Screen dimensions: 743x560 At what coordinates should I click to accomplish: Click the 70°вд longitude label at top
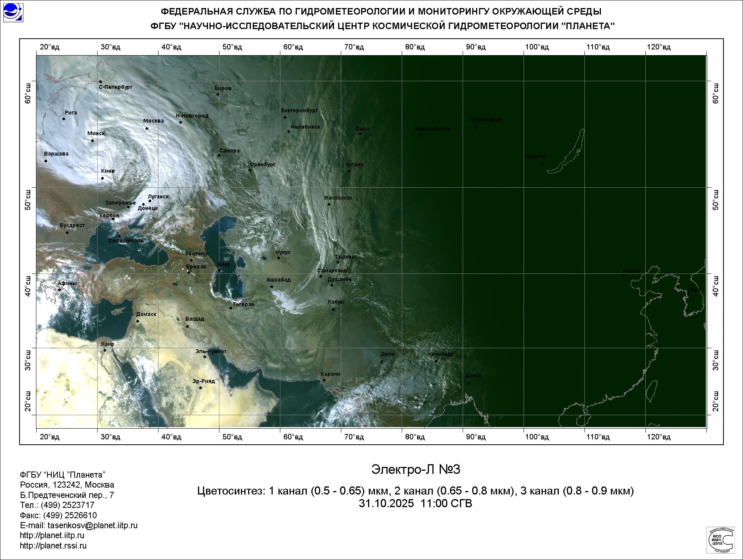pyautogui.click(x=354, y=47)
